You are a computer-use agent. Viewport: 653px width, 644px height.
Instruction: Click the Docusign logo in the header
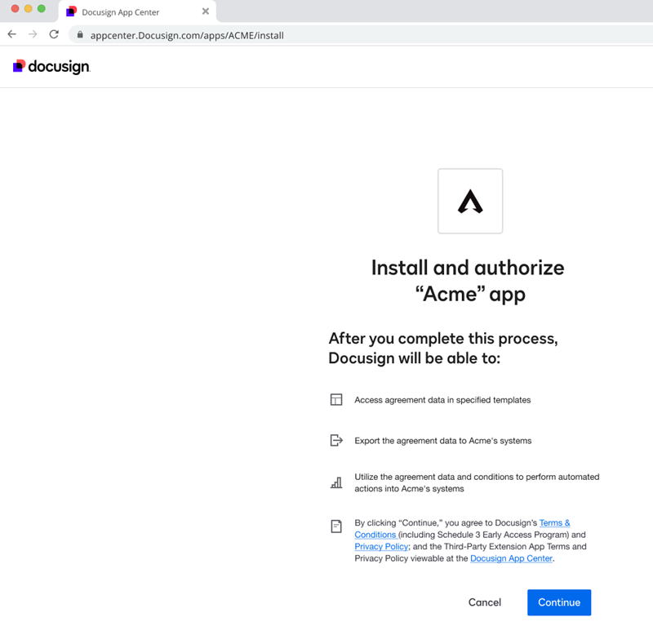(x=51, y=66)
